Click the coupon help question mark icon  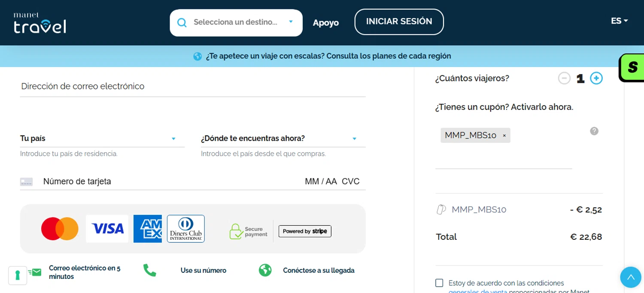pyautogui.click(x=594, y=131)
